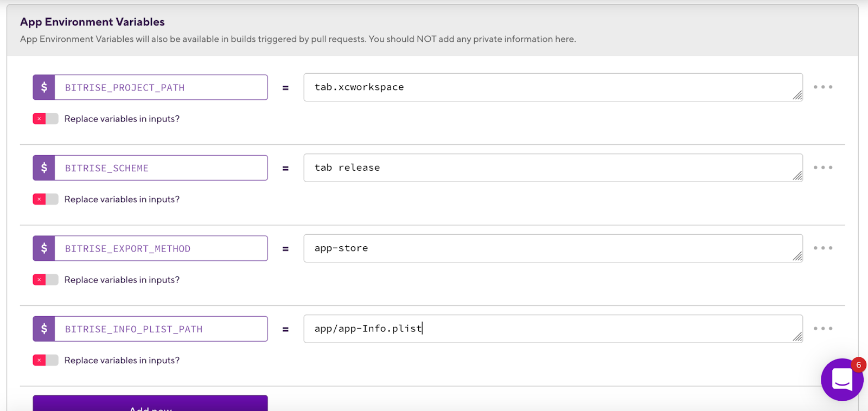Toggle Replace variables for BITRISE_INFO_PLIST_PATH
The height and width of the screenshot is (411, 868).
(46, 360)
